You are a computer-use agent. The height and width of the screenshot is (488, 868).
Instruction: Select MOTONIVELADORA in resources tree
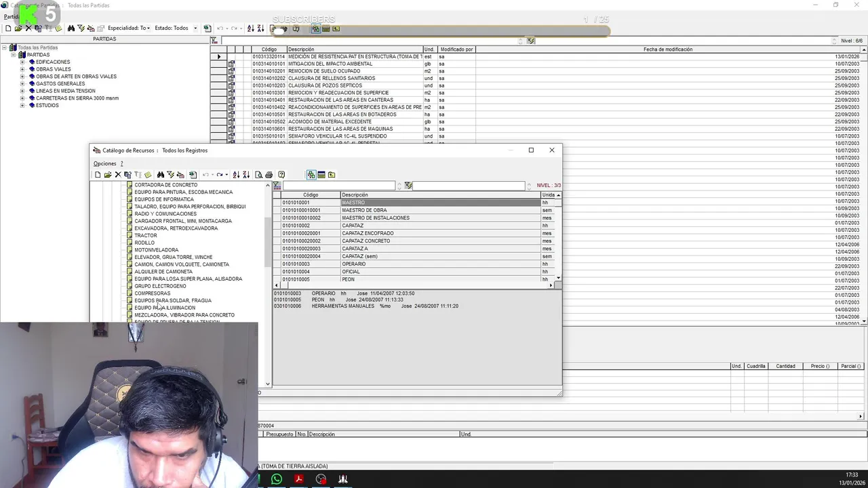(157, 250)
